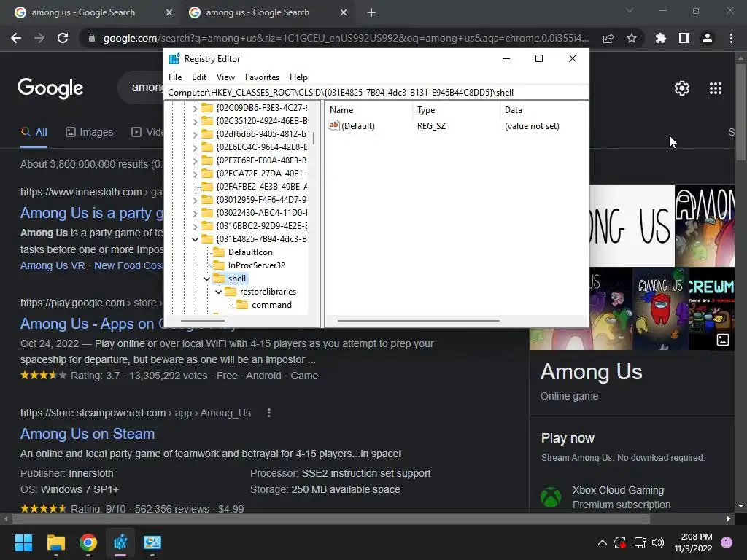Screen dimensions: 747x560
Task: Open the Google apps grid icon
Action: 716,88
